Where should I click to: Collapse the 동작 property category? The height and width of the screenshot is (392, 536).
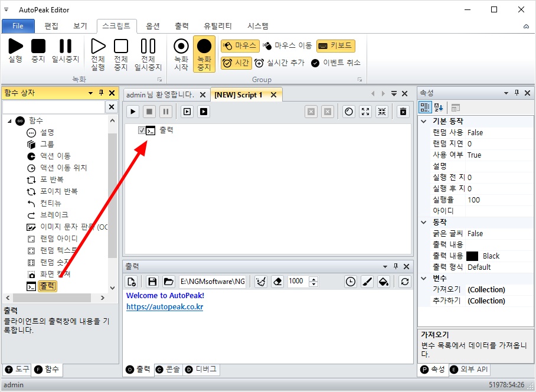click(x=424, y=223)
